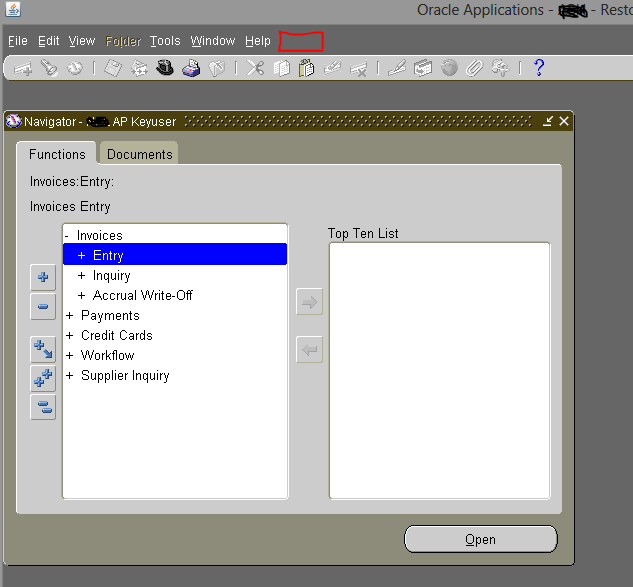Select the Invoices tree label
Image resolution: width=633 pixels, height=587 pixels.
click(99, 236)
